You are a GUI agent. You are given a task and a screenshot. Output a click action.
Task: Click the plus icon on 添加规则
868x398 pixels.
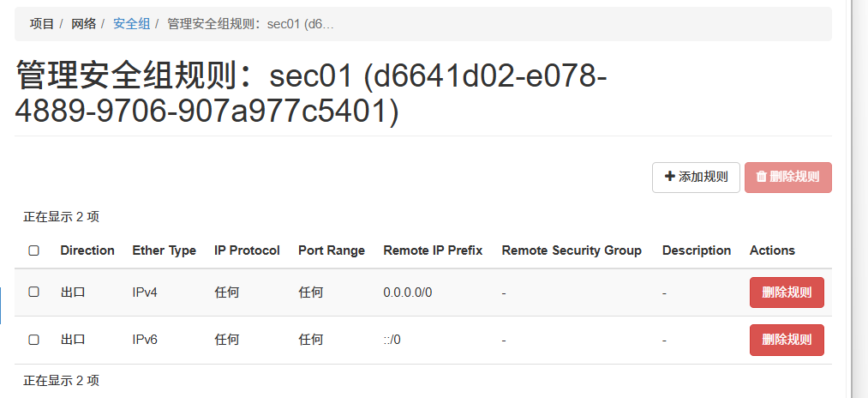coord(670,177)
